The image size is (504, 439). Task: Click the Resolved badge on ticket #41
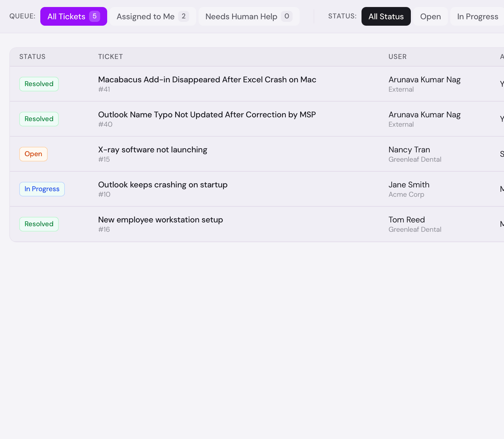click(39, 84)
